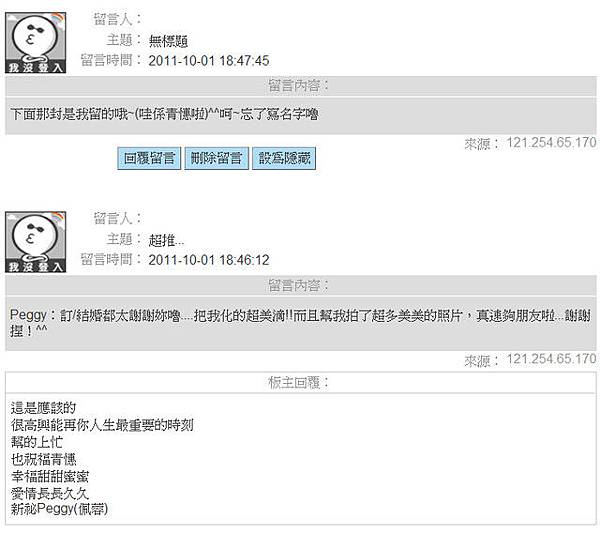This screenshot has height=534, width=600.
Task: Click the first 留言內容 header bar
Action: click(x=301, y=86)
